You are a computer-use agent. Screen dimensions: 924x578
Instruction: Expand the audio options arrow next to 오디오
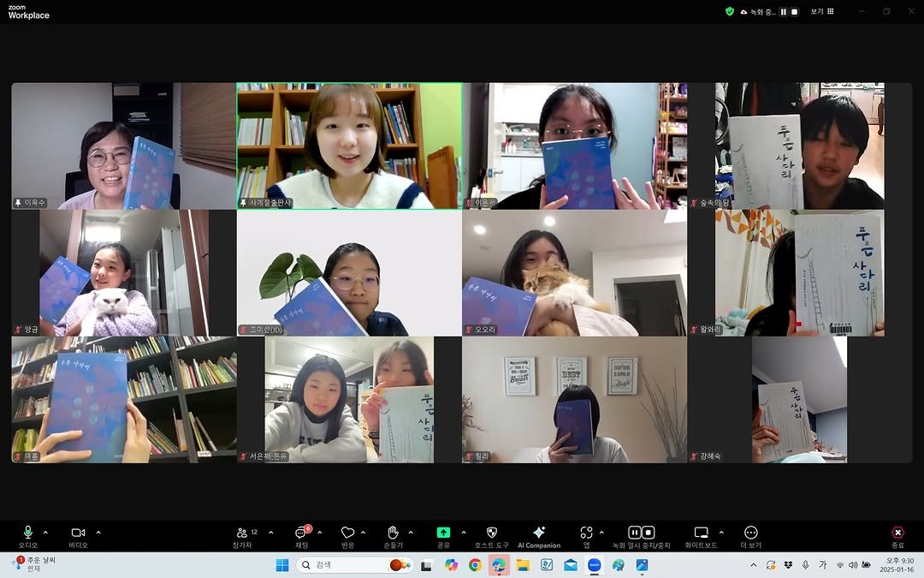(45, 532)
